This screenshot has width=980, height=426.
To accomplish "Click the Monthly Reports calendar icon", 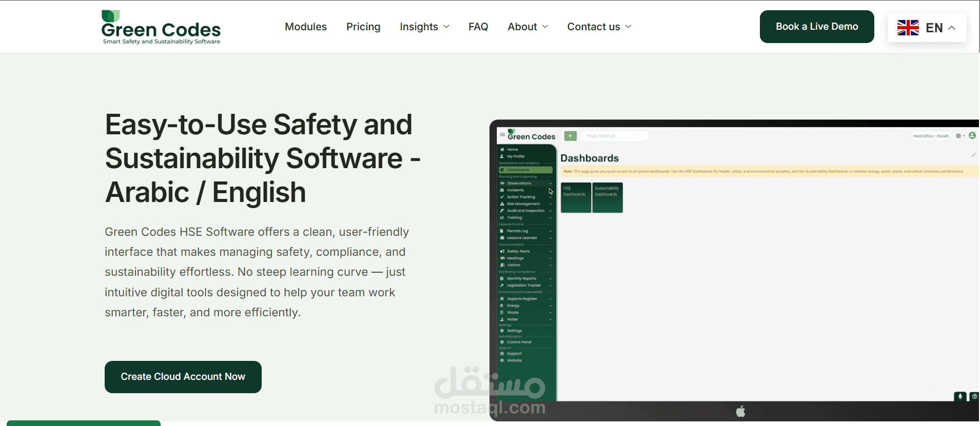I will (502, 278).
